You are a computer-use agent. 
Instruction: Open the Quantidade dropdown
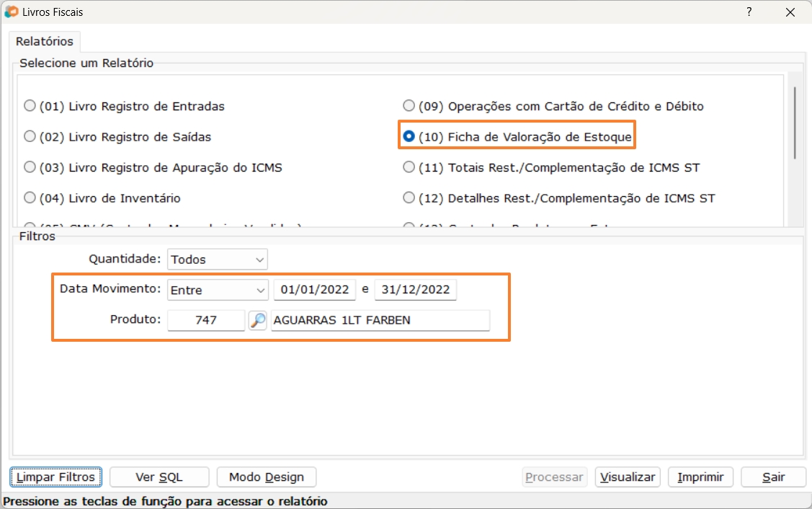(217, 260)
